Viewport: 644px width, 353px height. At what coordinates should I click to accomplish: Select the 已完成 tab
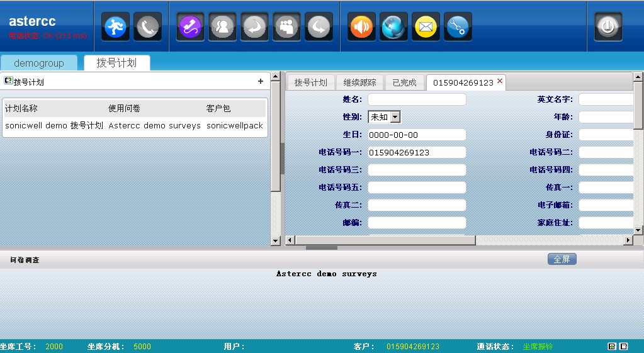404,82
